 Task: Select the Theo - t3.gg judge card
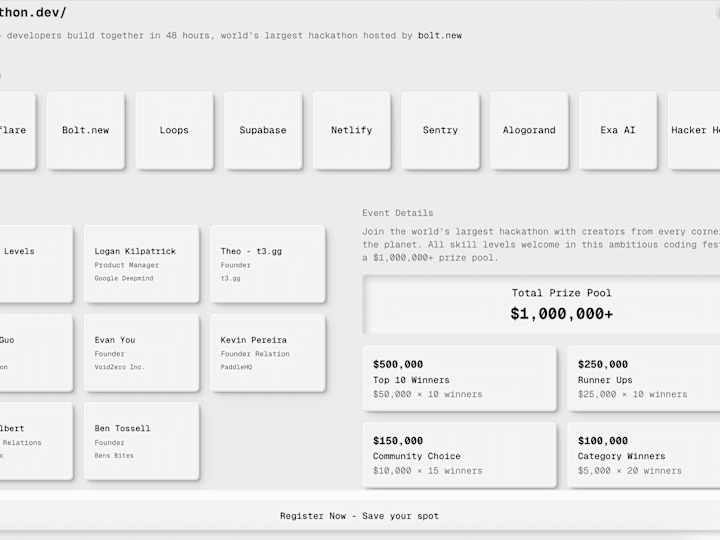tap(268, 264)
